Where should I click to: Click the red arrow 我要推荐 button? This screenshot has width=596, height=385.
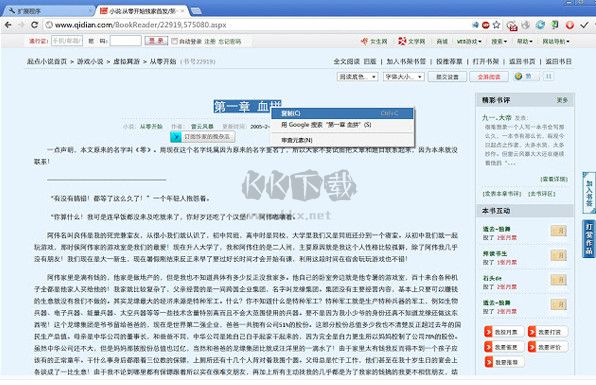[504, 362]
